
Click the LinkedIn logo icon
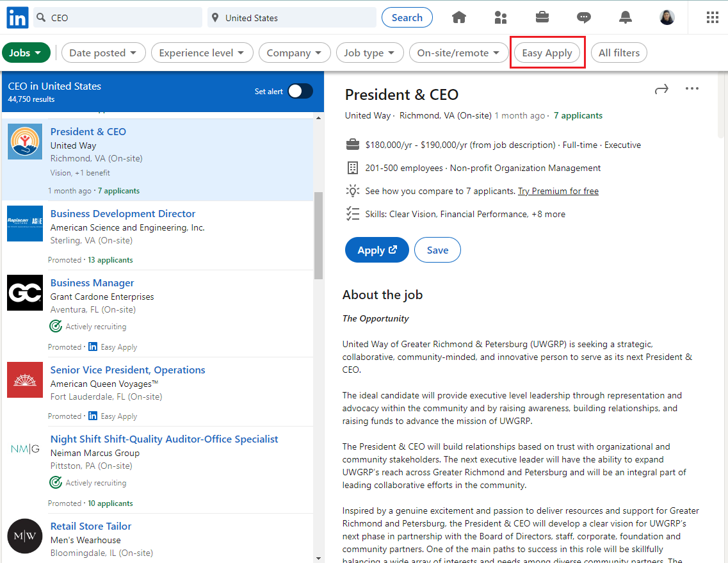17,17
